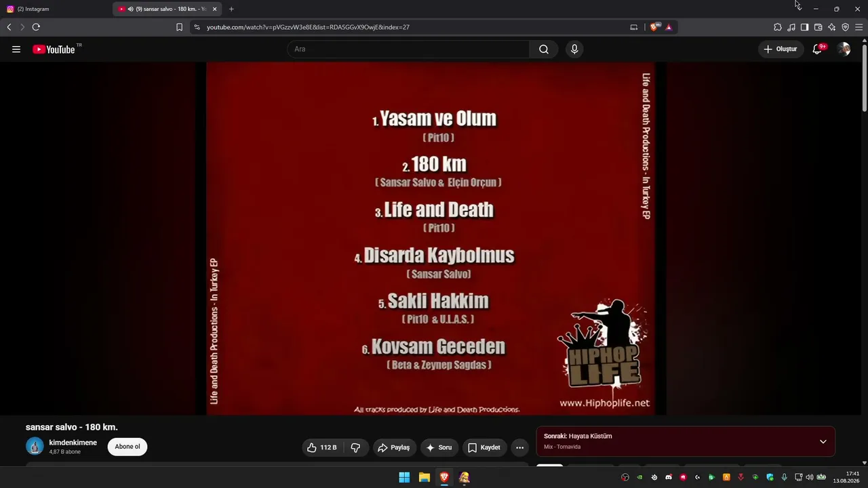Focus the address bar URL
This screenshot has width=868, height=488.
click(308, 27)
